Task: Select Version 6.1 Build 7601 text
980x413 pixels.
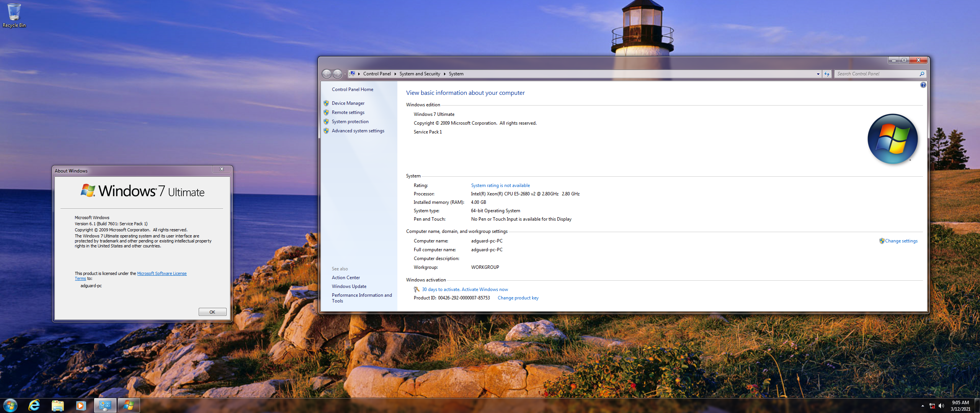Action: 111,224
